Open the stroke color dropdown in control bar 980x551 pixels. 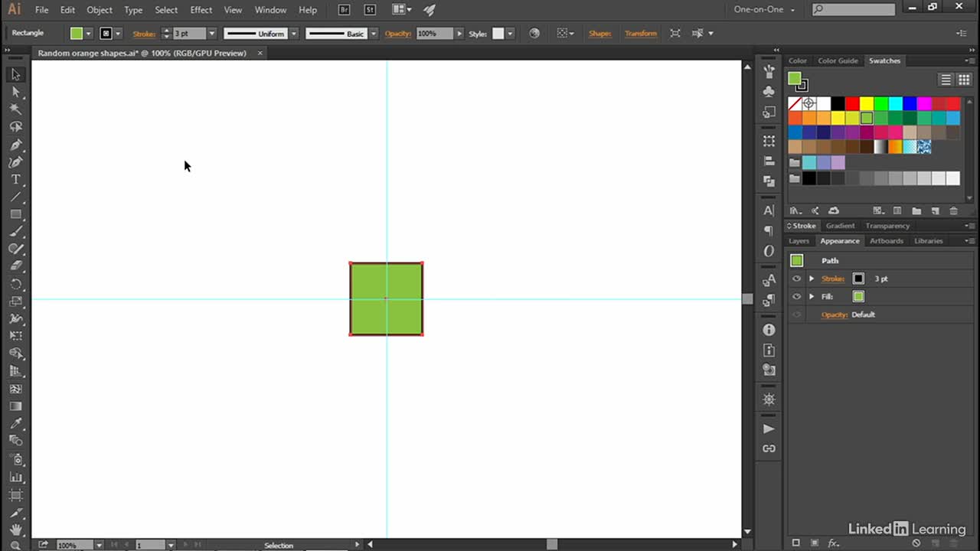tap(118, 34)
